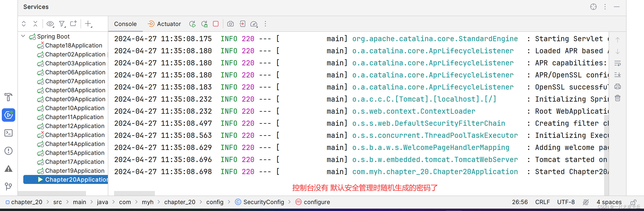Click the configure method breadcrumb
The width and height of the screenshot is (644, 211).
point(313,202)
